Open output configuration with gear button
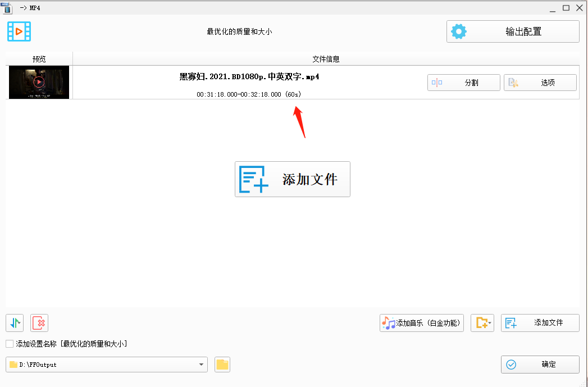This screenshot has width=588, height=387. pyautogui.click(x=513, y=31)
